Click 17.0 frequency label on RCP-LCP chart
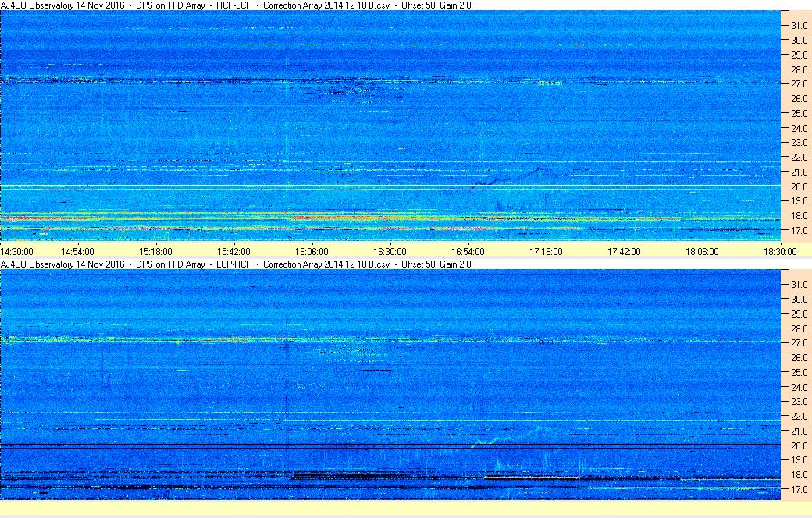The height and width of the screenshot is (518, 812). pos(799,230)
